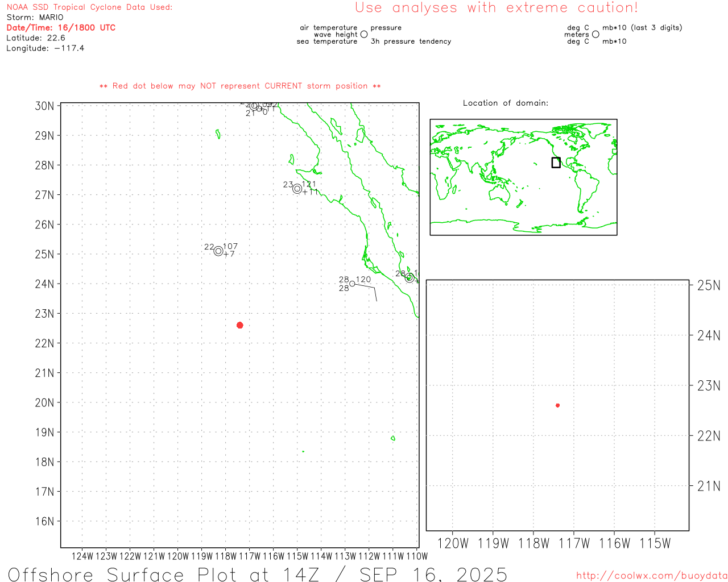This screenshot has width=728, height=582.
Task: Open the world location map thumbnail
Action: [523, 177]
